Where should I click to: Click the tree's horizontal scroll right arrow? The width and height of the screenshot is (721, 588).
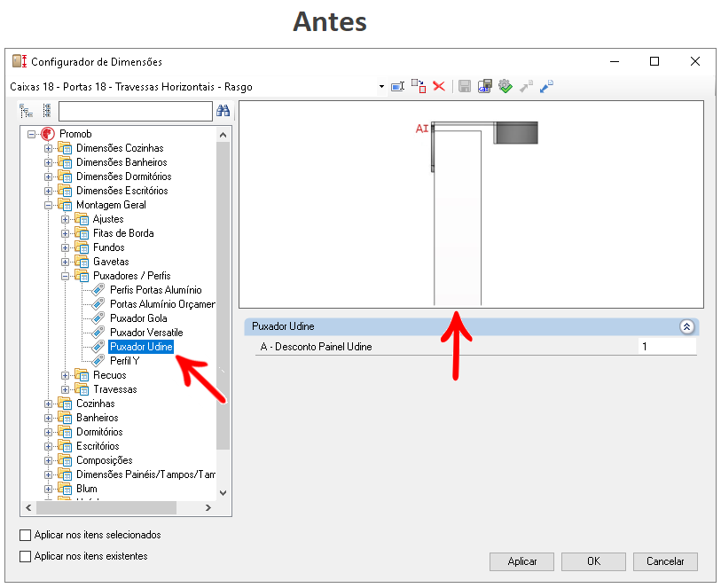coord(208,507)
